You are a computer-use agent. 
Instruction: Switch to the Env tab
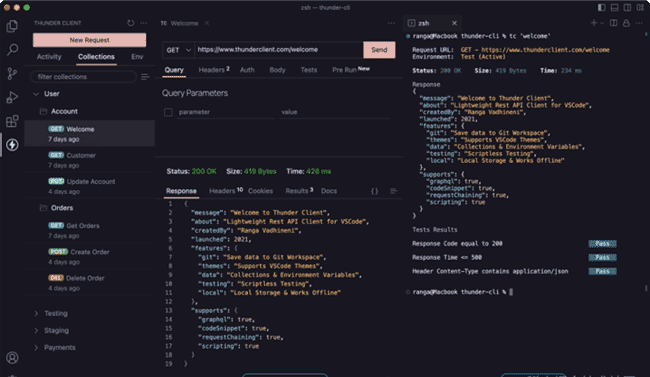click(137, 57)
